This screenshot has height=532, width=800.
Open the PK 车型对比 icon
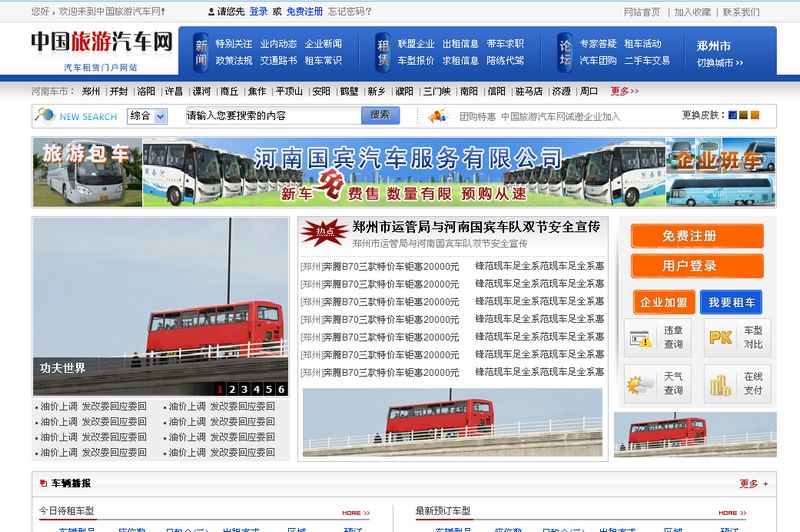click(x=720, y=338)
